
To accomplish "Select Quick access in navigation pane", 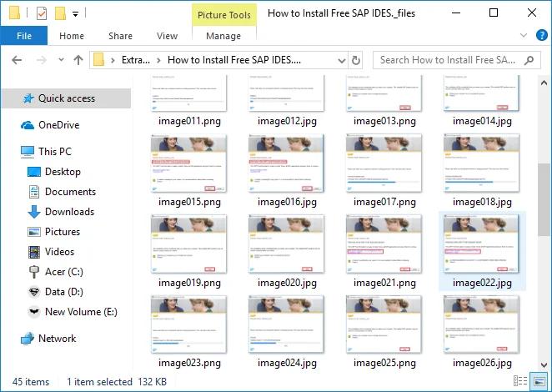I will 66,98.
